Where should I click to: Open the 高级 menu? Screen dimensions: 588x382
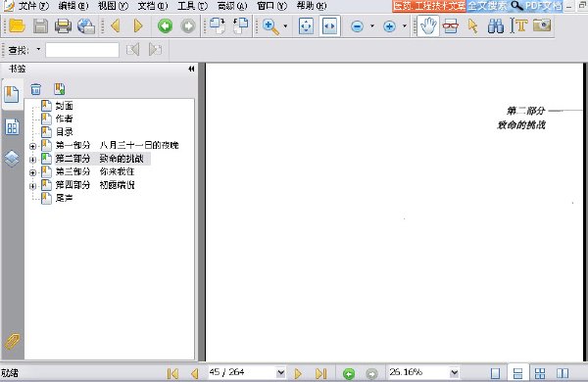232,6
